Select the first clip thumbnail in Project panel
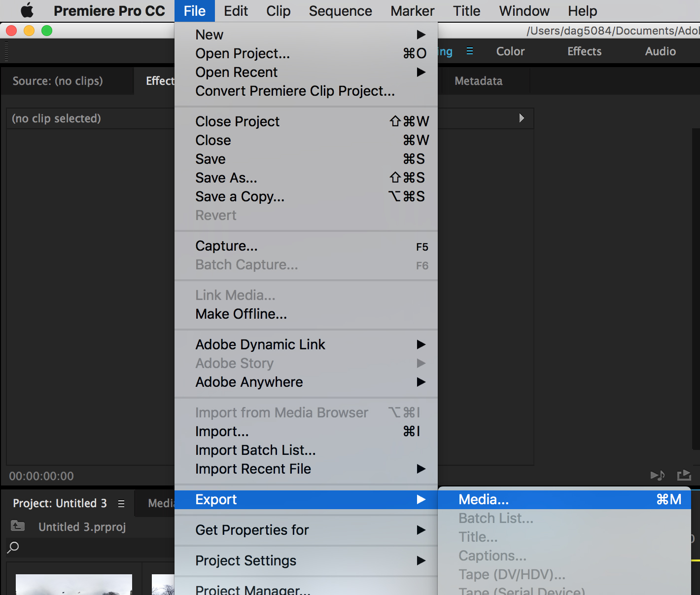 (x=74, y=585)
